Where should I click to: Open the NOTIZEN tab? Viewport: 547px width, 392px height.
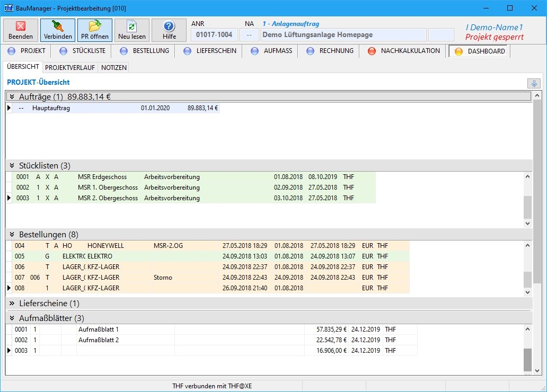113,68
